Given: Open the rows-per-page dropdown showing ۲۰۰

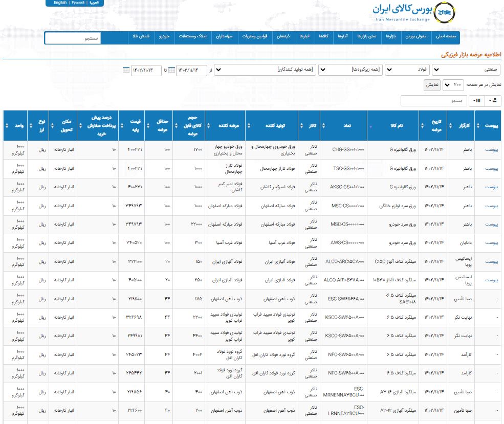Looking at the screenshot, I should [453, 85].
